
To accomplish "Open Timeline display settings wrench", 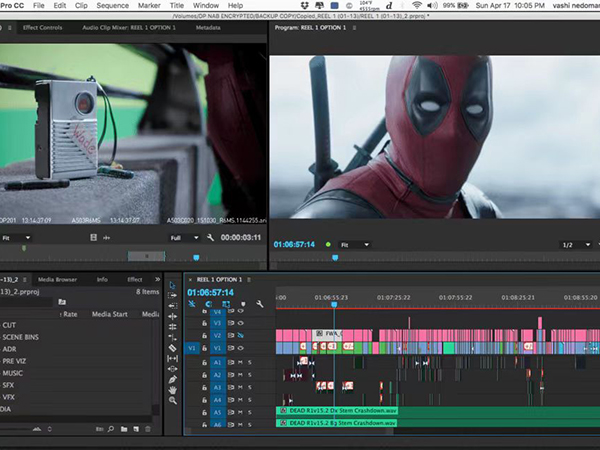I will pyautogui.click(x=260, y=304).
